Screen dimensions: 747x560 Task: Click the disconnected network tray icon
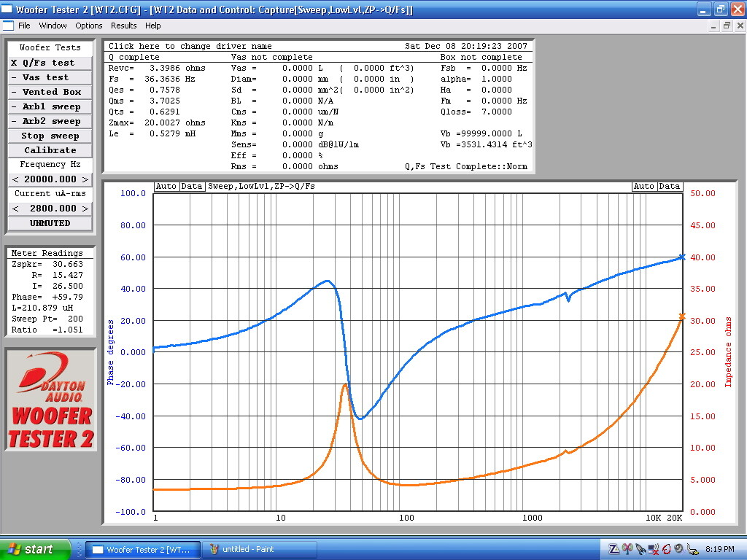tap(653, 549)
